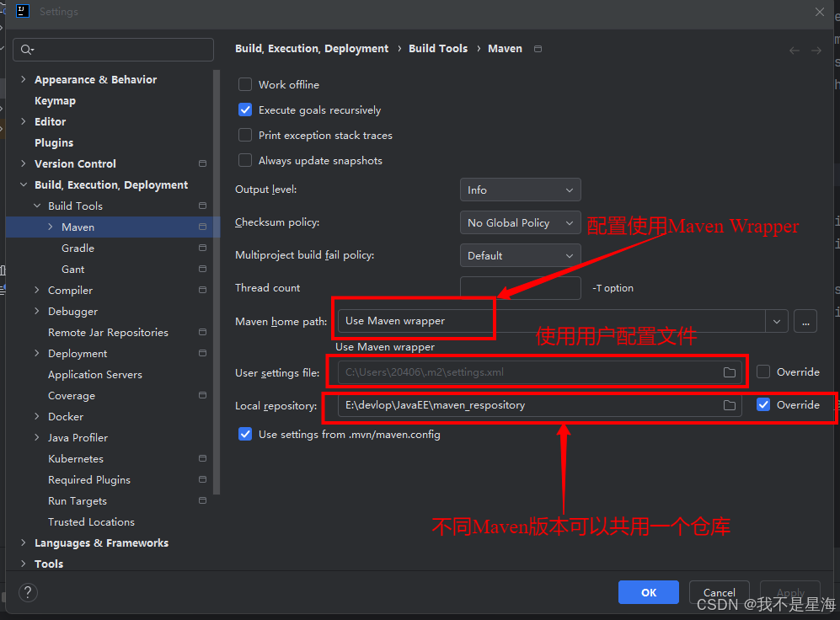Open the help question mark button
Image resolution: width=840 pixels, height=620 pixels.
click(28, 592)
